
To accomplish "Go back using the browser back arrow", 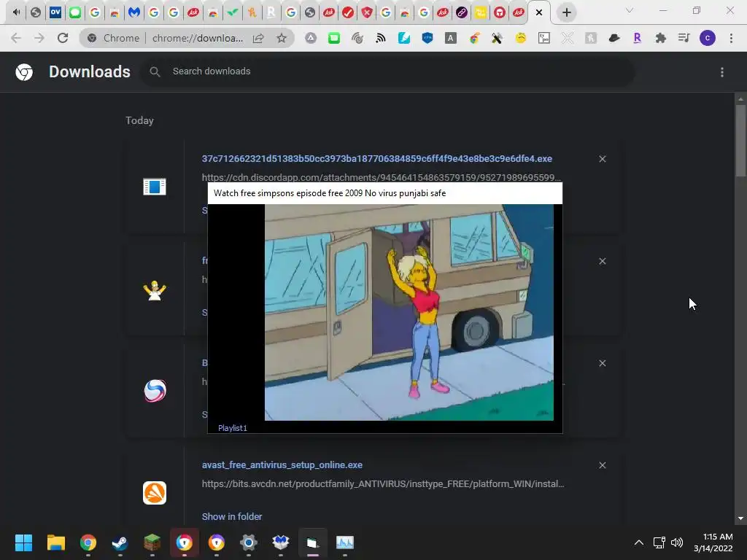I will pos(16,38).
